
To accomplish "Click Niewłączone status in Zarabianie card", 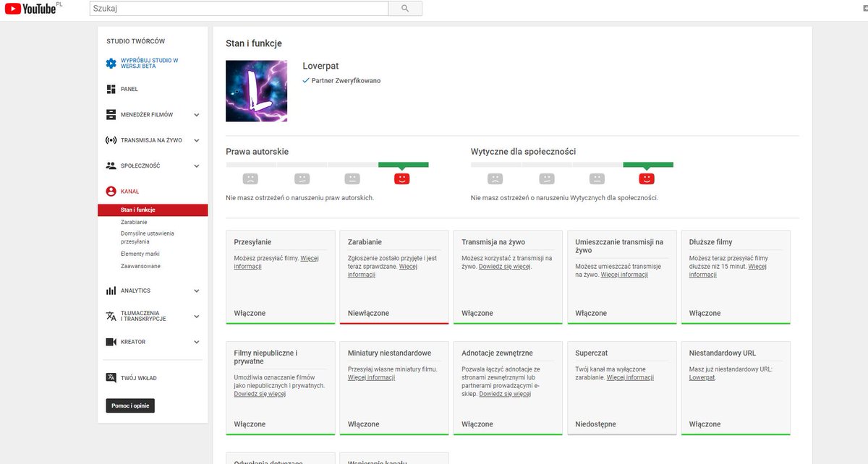I will (368, 314).
